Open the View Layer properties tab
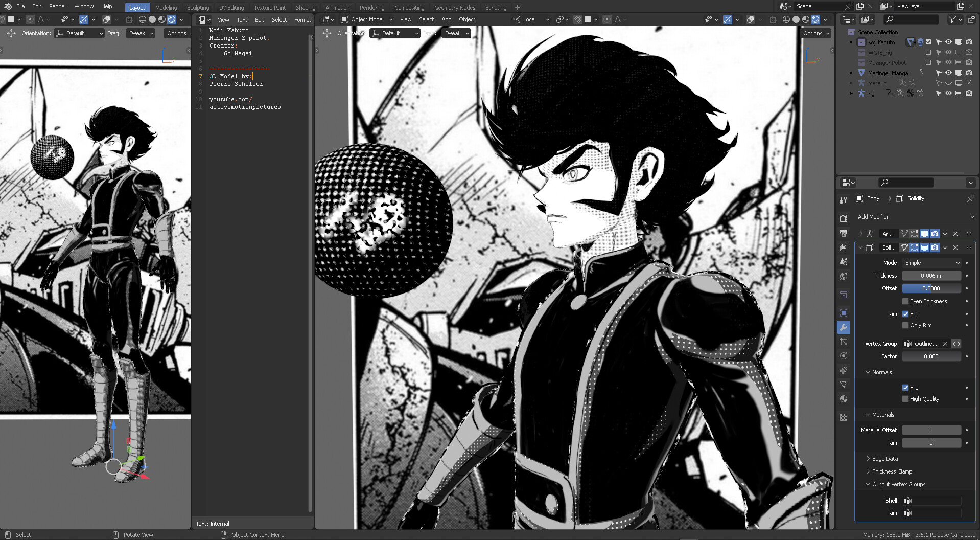 click(844, 247)
